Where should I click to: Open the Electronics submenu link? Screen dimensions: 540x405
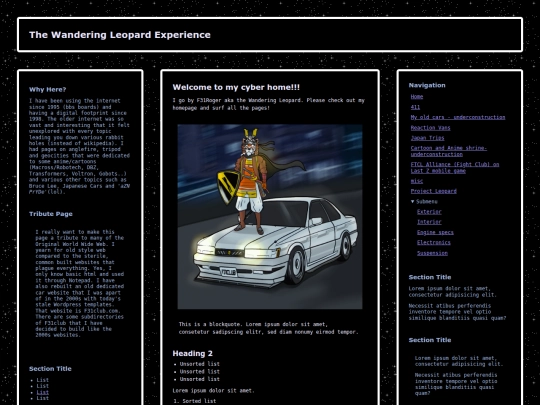tap(434, 242)
